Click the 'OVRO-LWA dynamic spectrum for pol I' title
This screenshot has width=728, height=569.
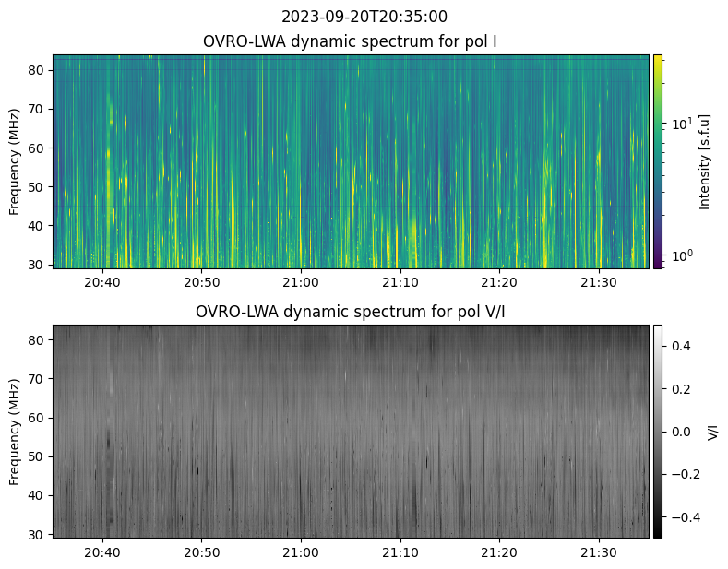click(x=351, y=41)
